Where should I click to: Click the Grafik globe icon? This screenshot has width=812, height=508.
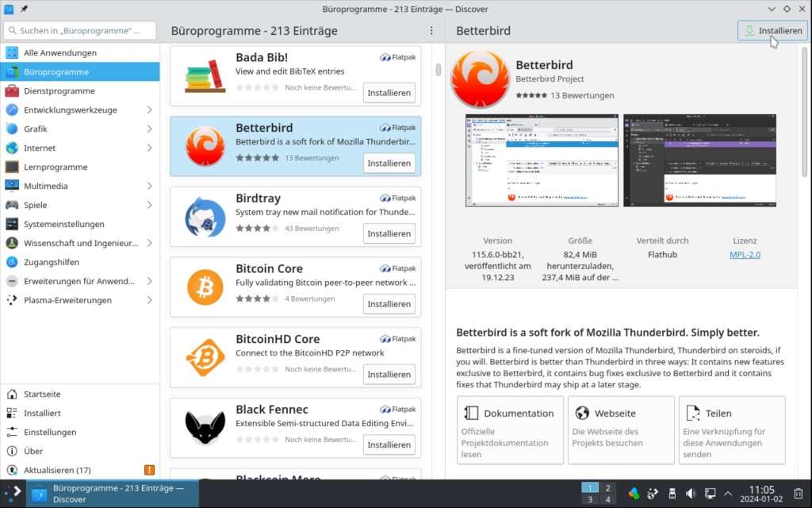(11, 129)
